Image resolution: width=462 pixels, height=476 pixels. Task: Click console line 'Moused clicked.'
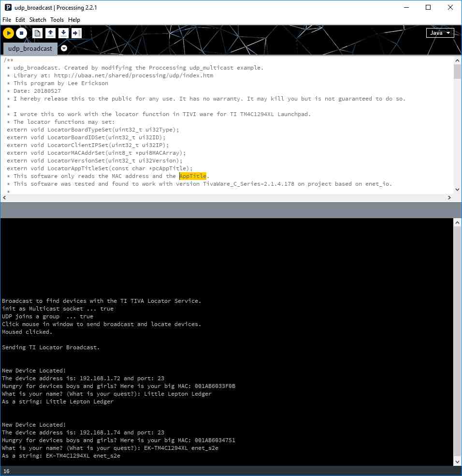[27, 332]
